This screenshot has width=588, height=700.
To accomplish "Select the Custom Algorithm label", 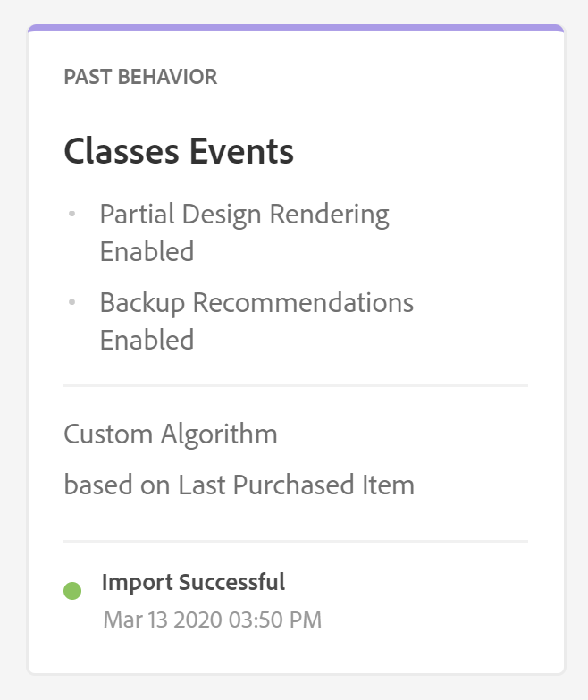I will point(171,434).
